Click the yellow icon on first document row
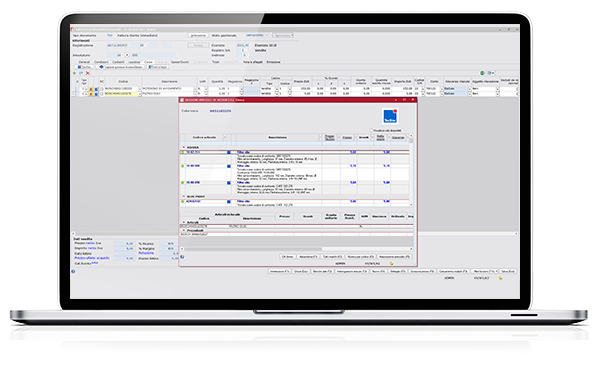 [91, 89]
